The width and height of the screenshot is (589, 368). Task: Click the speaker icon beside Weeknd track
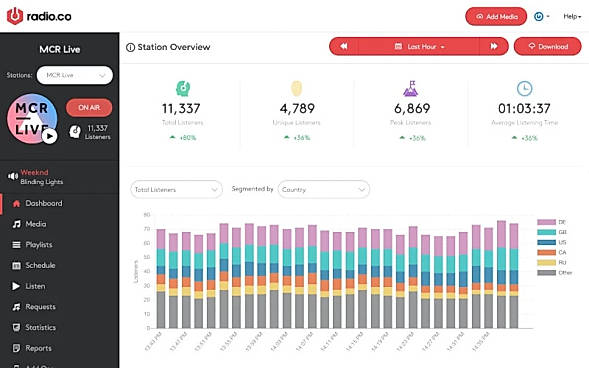coord(13,176)
